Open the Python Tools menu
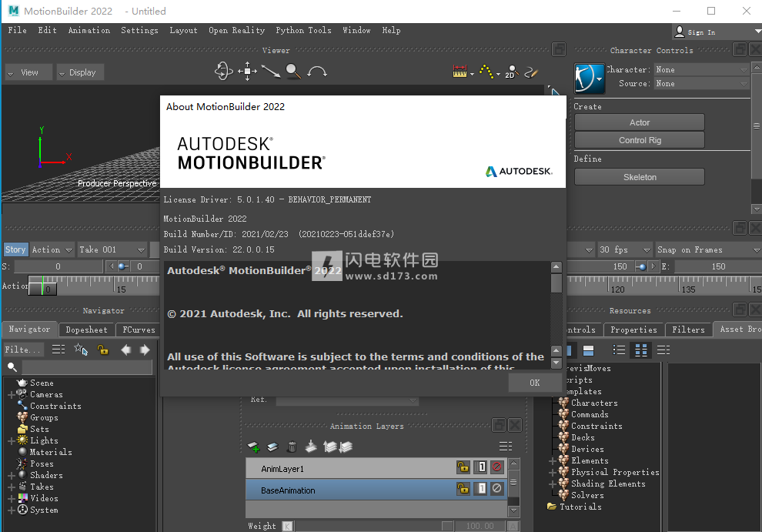This screenshot has width=762, height=532. [x=303, y=30]
